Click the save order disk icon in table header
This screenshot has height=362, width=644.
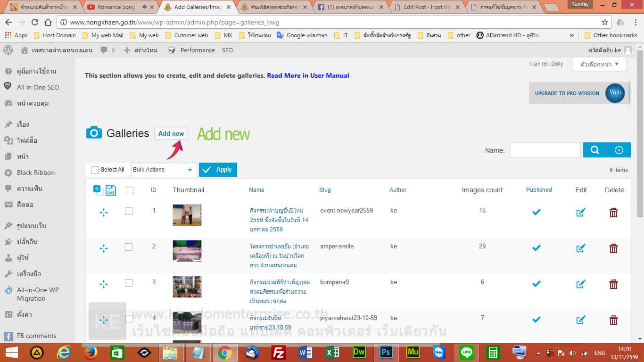111,190
